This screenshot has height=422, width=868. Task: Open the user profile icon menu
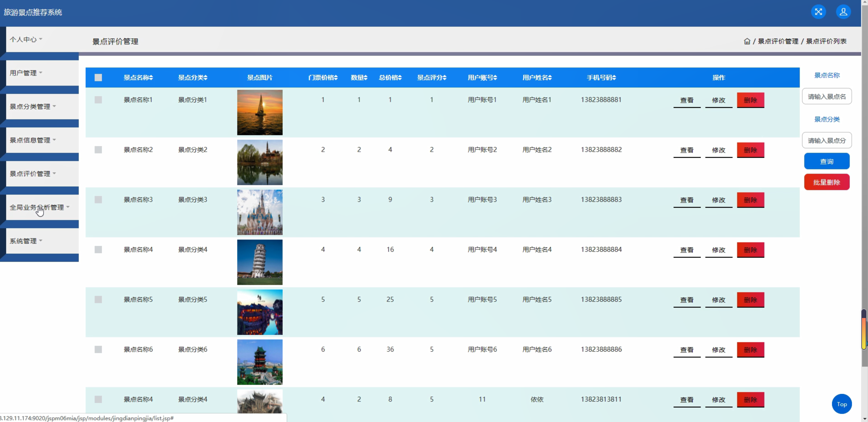point(843,12)
